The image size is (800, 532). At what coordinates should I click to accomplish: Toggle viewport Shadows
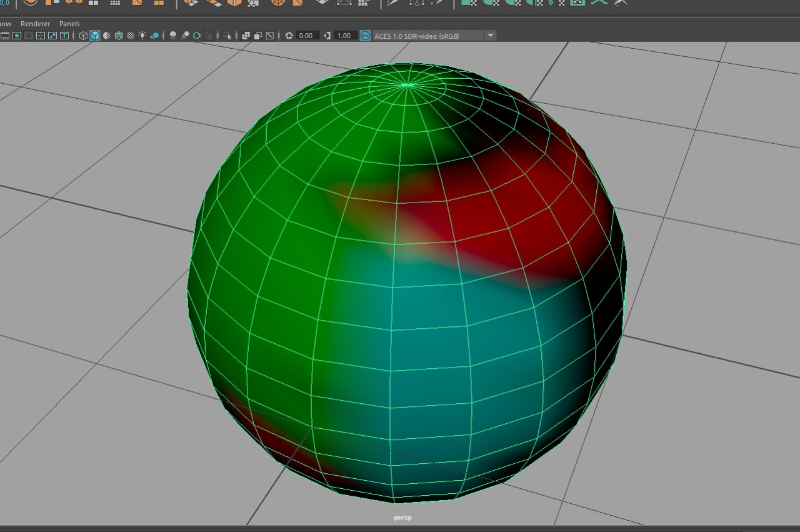(x=154, y=36)
